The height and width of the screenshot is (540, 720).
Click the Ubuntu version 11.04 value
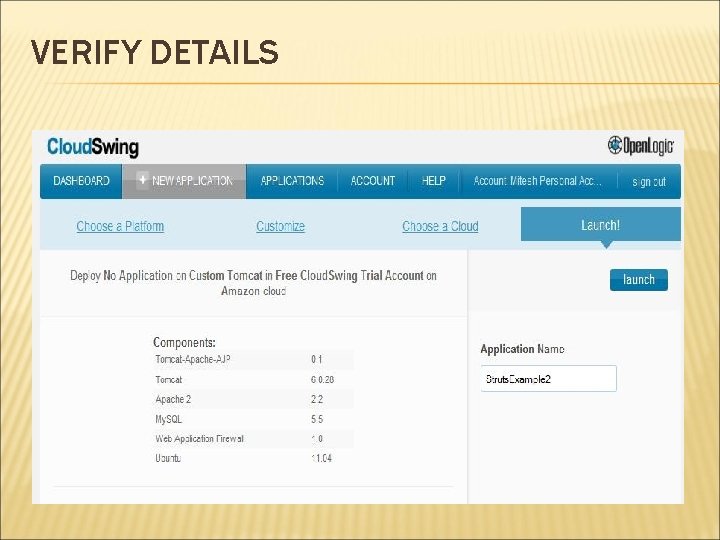(321, 458)
